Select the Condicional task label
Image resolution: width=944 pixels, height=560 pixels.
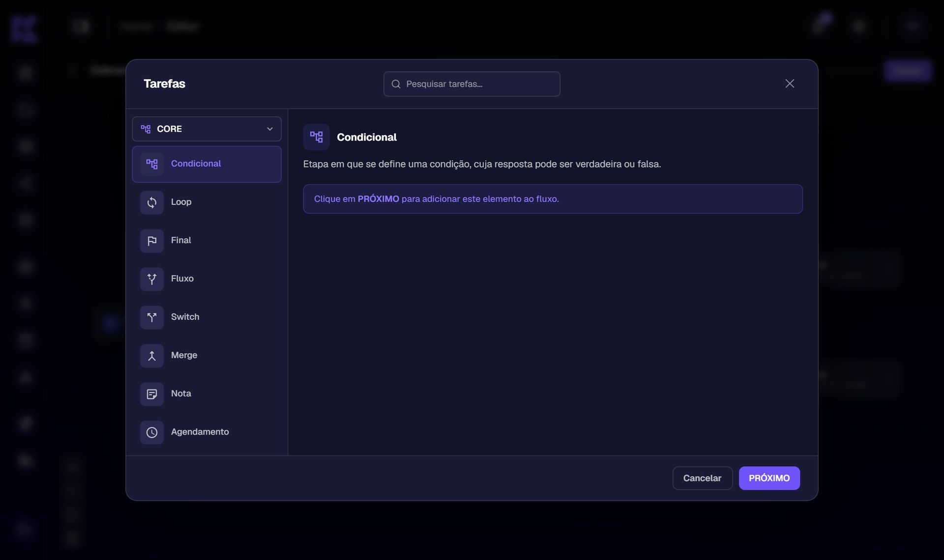[196, 164]
